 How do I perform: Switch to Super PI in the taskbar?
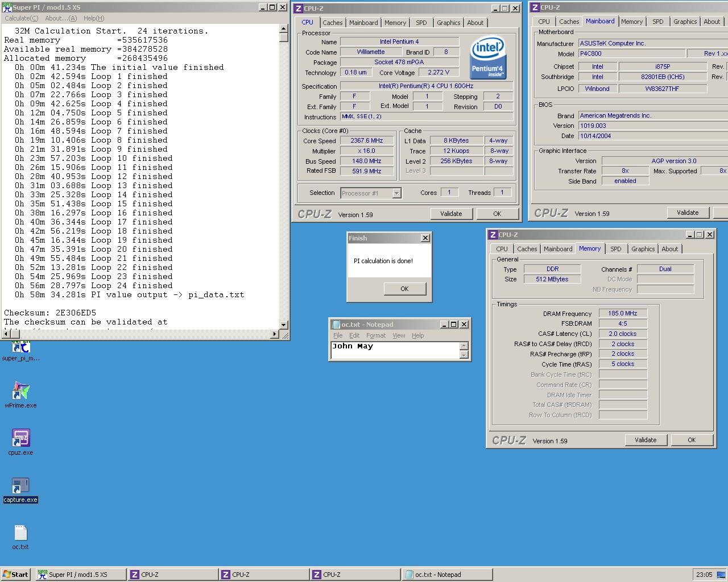[80, 574]
